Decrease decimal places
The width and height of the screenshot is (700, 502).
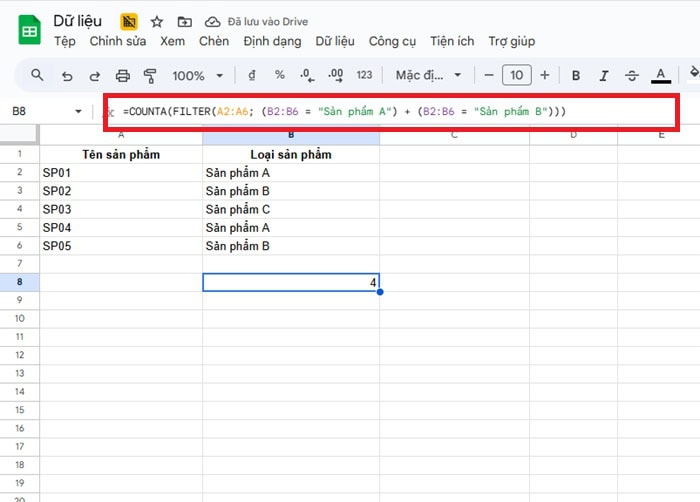click(307, 75)
